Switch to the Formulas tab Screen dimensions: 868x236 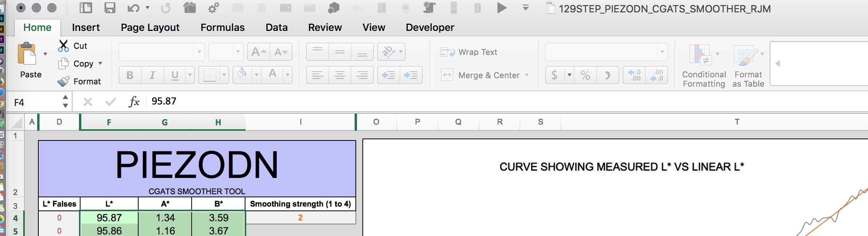[222, 27]
